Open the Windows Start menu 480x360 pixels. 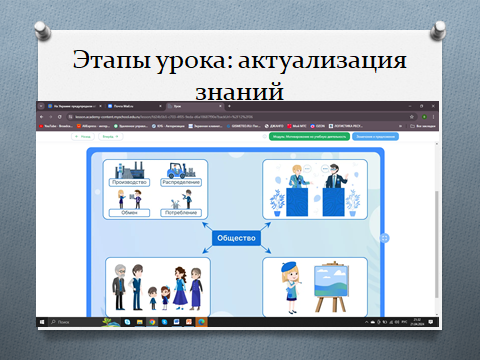tap(42, 322)
